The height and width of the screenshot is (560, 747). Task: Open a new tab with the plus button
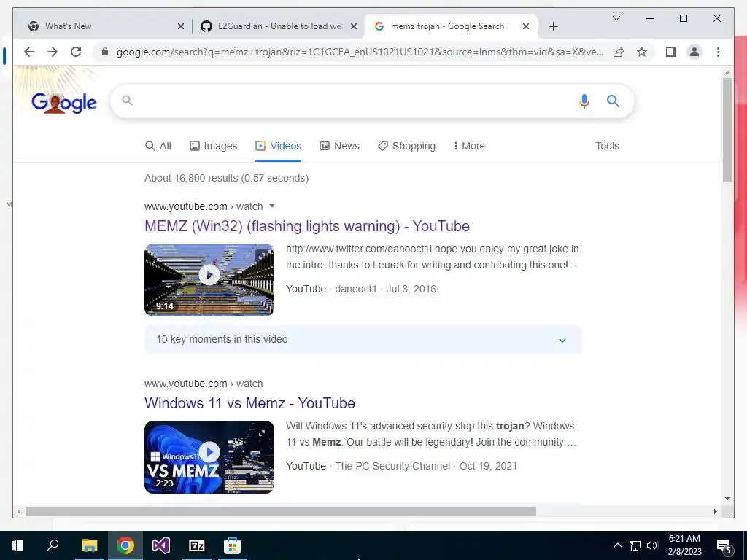coord(553,26)
